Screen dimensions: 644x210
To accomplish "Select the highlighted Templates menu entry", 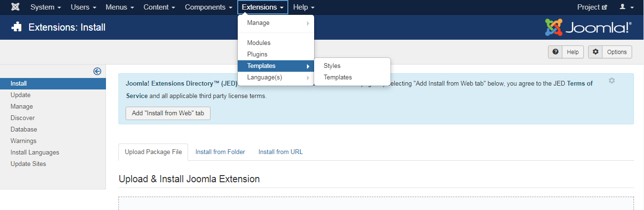I will pyautogui.click(x=276, y=66).
